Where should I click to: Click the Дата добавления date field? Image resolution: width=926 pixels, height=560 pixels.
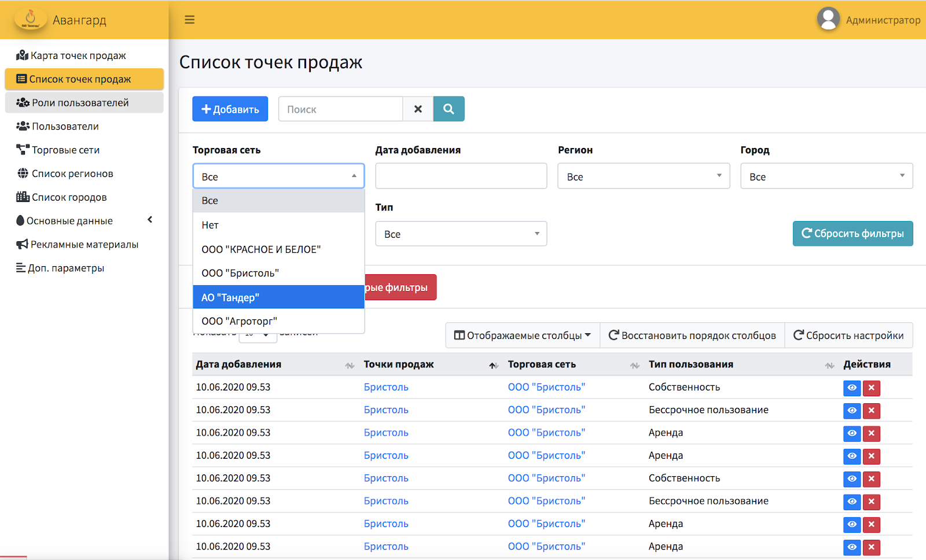point(461,176)
